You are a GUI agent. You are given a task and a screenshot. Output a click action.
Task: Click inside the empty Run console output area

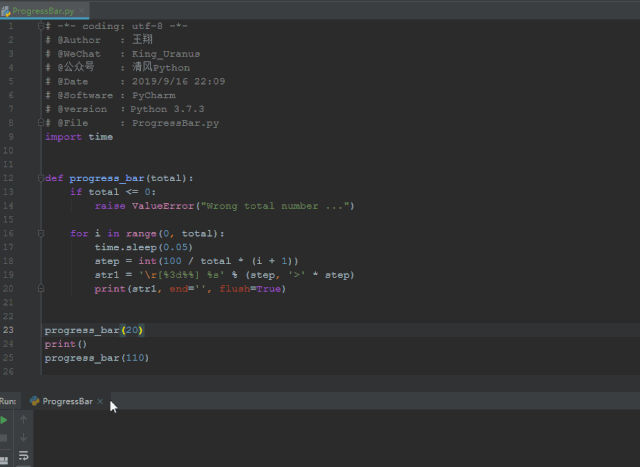click(x=335, y=438)
